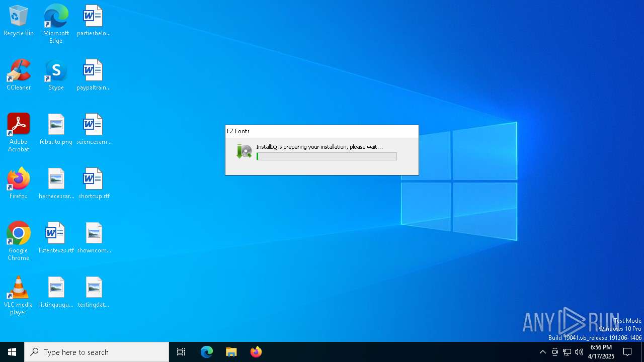Image resolution: width=644 pixels, height=362 pixels.
Task: Open the Recycle Bin desktop icon
Action: click(x=19, y=21)
